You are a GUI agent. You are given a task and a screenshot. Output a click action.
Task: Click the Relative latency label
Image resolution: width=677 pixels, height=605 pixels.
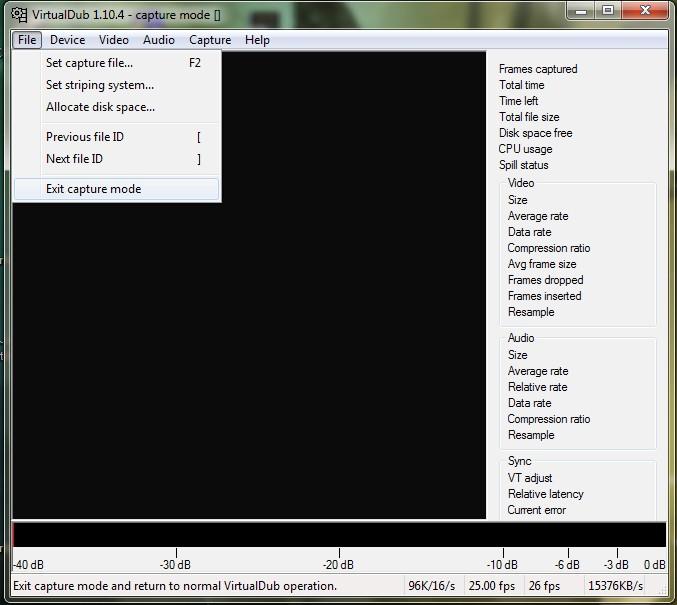546,494
